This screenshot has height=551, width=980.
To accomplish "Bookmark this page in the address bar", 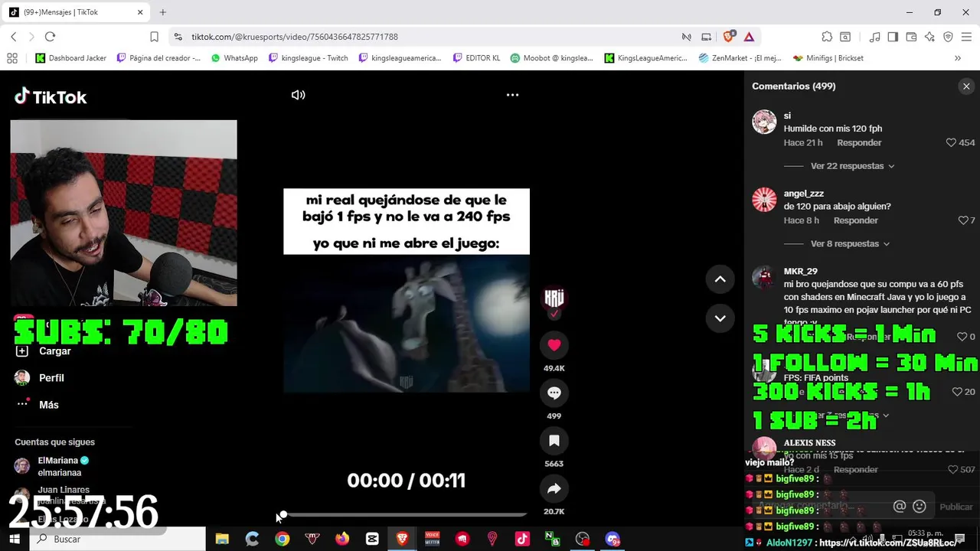I will click(x=154, y=37).
